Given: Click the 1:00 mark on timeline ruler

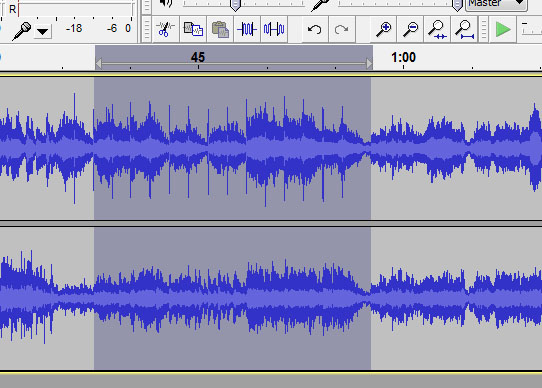Looking at the screenshot, I should pos(403,57).
